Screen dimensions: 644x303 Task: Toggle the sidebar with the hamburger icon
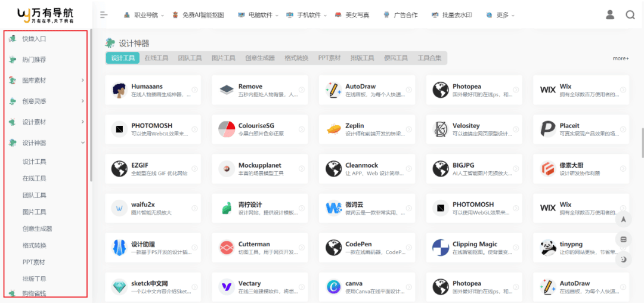pyautogui.click(x=104, y=15)
